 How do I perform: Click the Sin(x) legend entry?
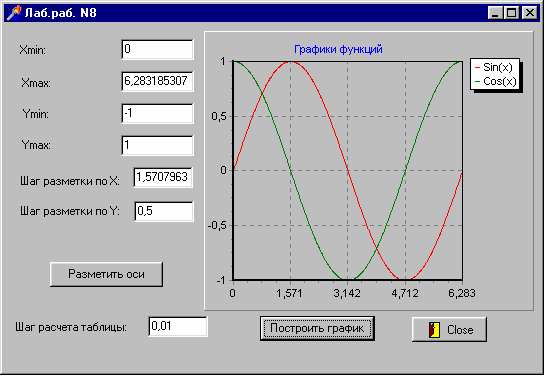pyautogui.click(x=494, y=67)
